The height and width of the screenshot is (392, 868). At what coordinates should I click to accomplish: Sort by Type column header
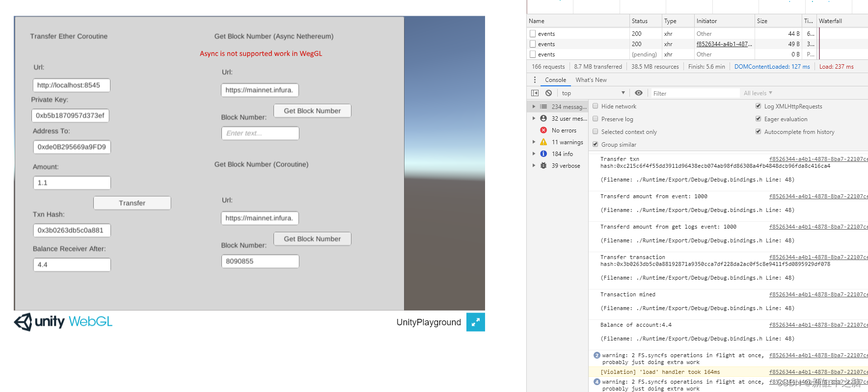678,21
